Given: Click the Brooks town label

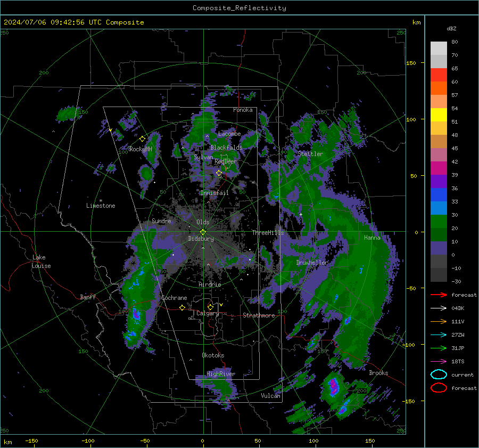Looking at the screenshot, I should pyautogui.click(x=378, y=373).
